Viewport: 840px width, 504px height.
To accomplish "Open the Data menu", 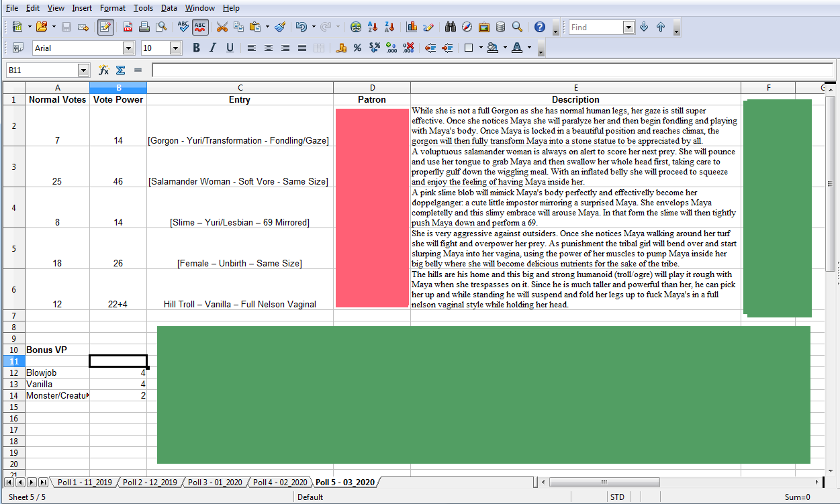I will click(169, 8).
